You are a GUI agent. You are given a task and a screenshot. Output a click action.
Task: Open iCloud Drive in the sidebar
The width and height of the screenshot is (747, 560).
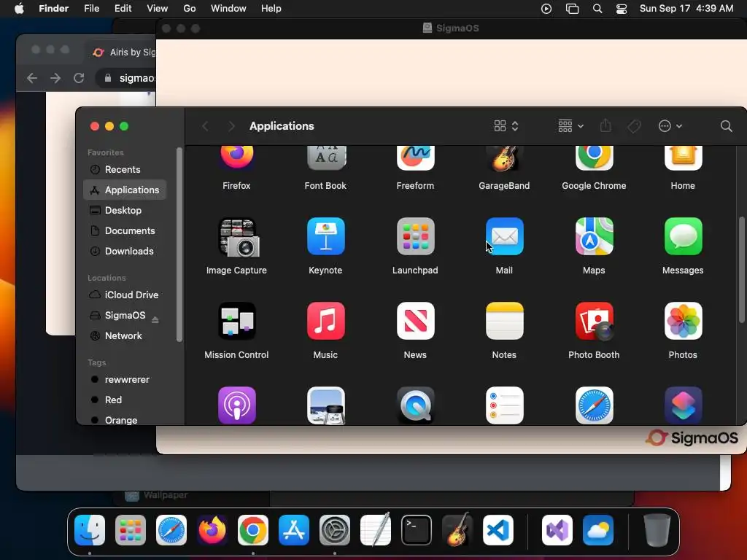tap(125, 295)
